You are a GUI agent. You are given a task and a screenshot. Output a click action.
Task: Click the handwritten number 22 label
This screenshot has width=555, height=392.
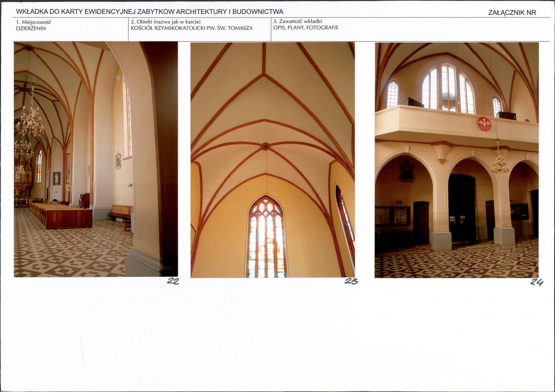click(x=173, y=281)
